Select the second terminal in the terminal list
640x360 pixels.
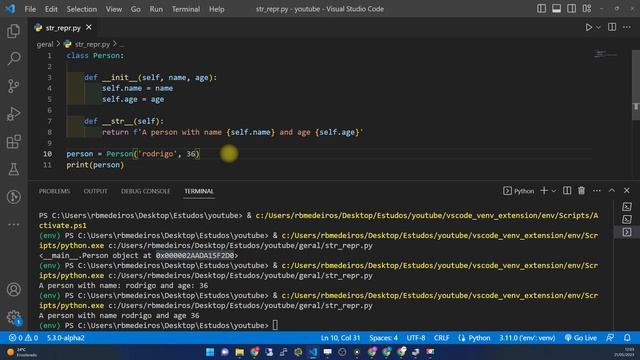(627, 220)
